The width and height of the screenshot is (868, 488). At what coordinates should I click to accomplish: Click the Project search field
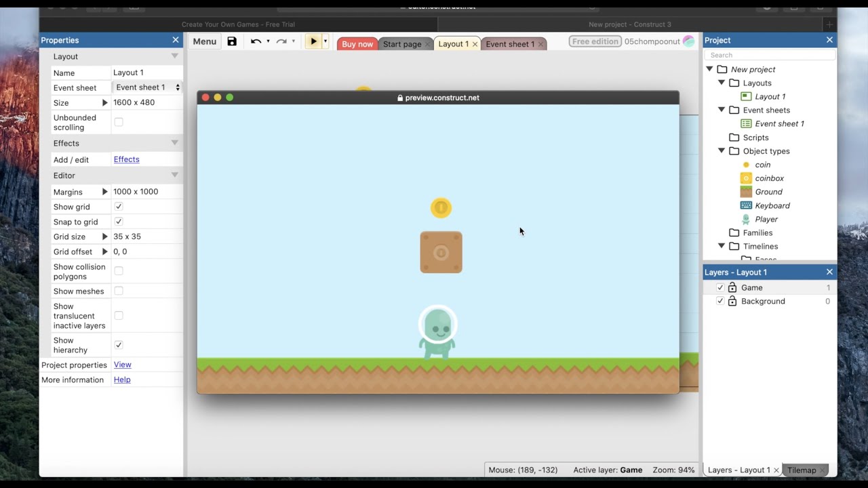click(770, 55)
